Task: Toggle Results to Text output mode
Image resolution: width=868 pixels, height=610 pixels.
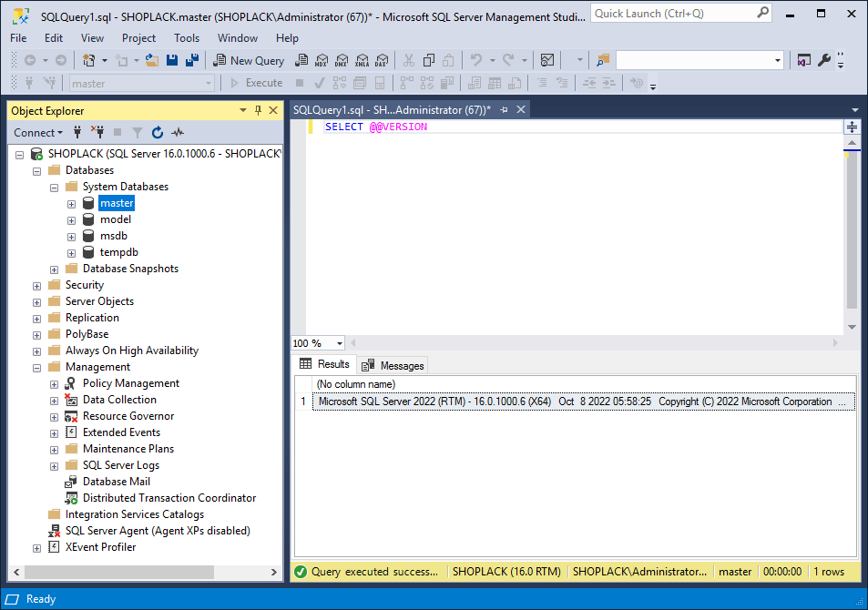Action: tap(475, 83)
